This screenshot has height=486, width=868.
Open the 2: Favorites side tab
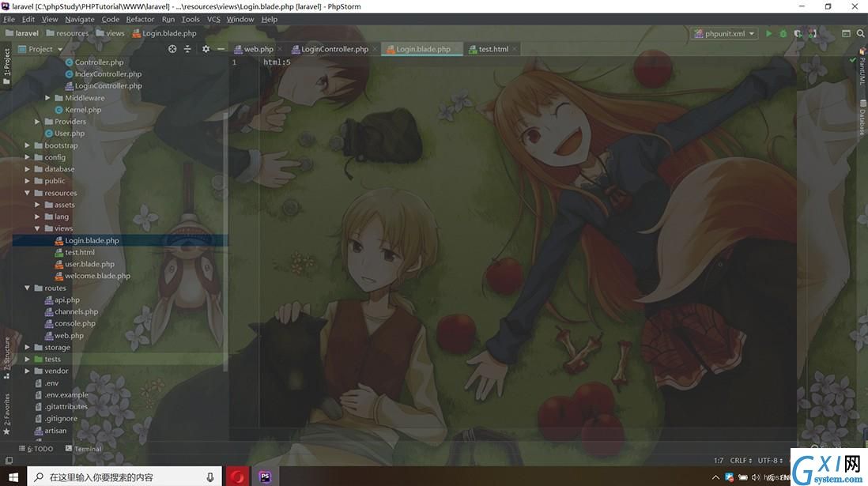coord(6,413)
